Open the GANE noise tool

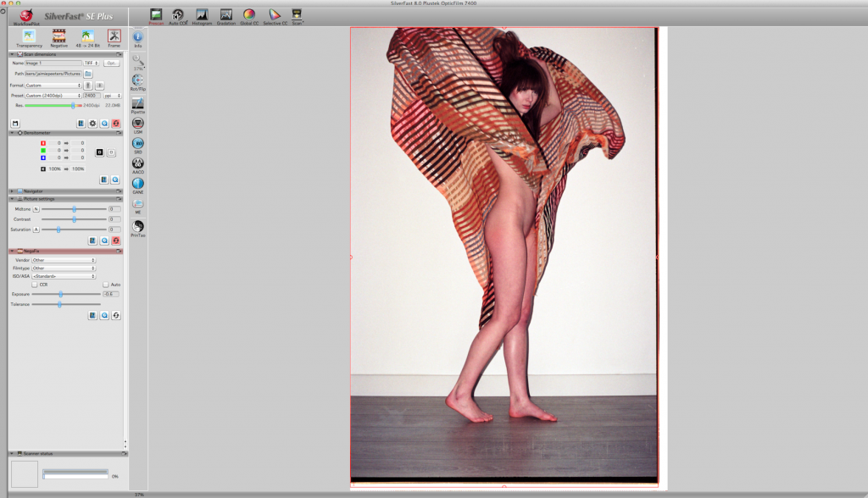point(138,185)
